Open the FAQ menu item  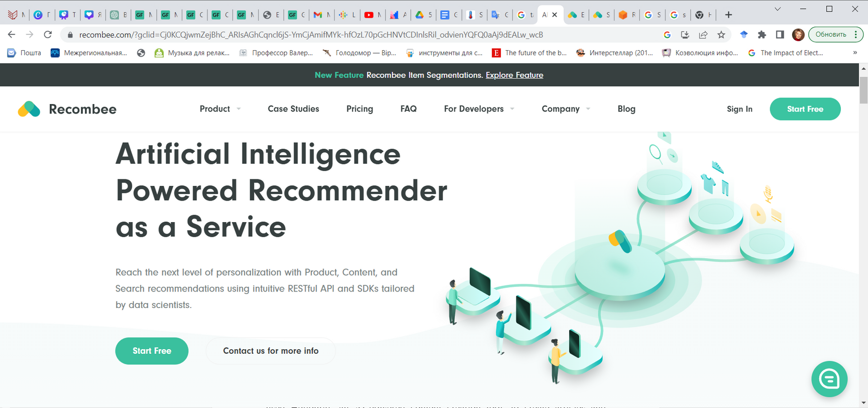click(408, 109)
